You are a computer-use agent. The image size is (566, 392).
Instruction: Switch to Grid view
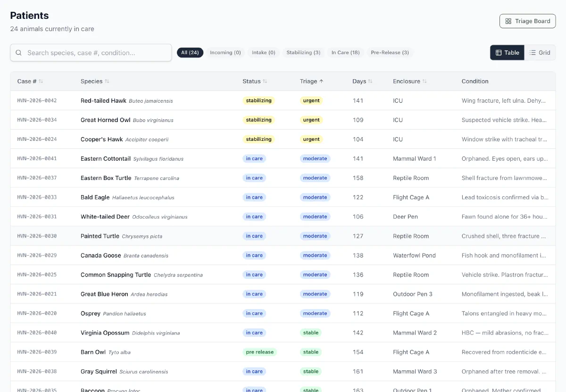pos(540,53)
